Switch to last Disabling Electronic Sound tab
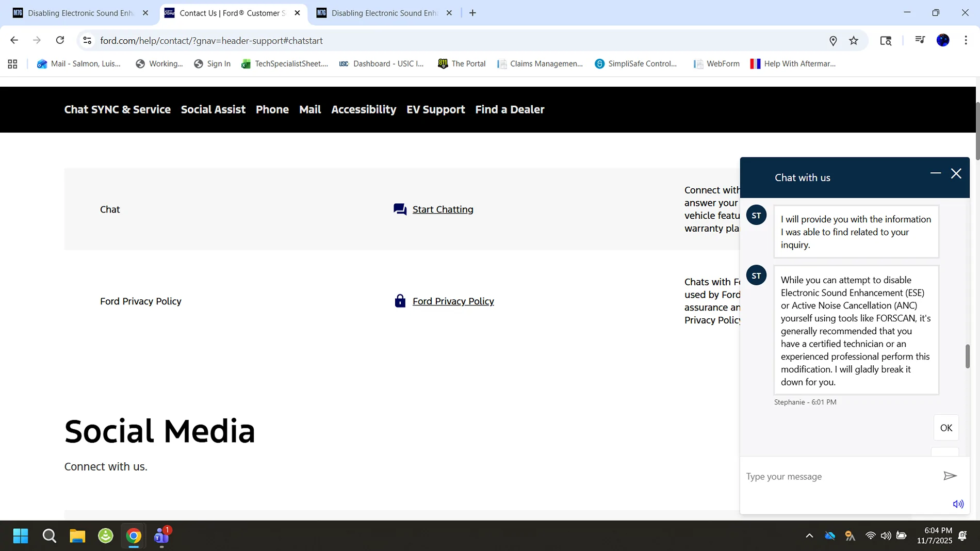This screenshot has width=980, height=551. [x=384, y=13]
